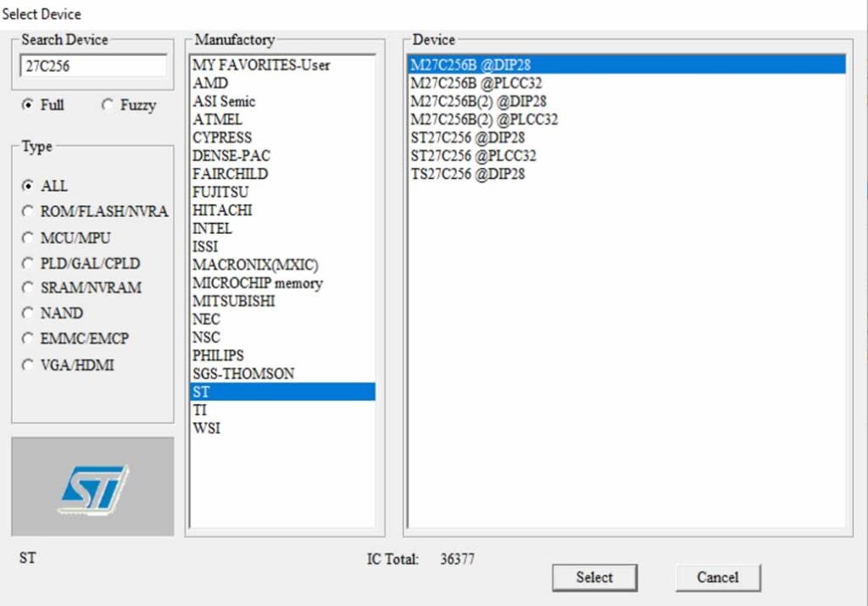Click the Select button
The height and width of the screenshot is (606, 868).
(x=594, y=577)
